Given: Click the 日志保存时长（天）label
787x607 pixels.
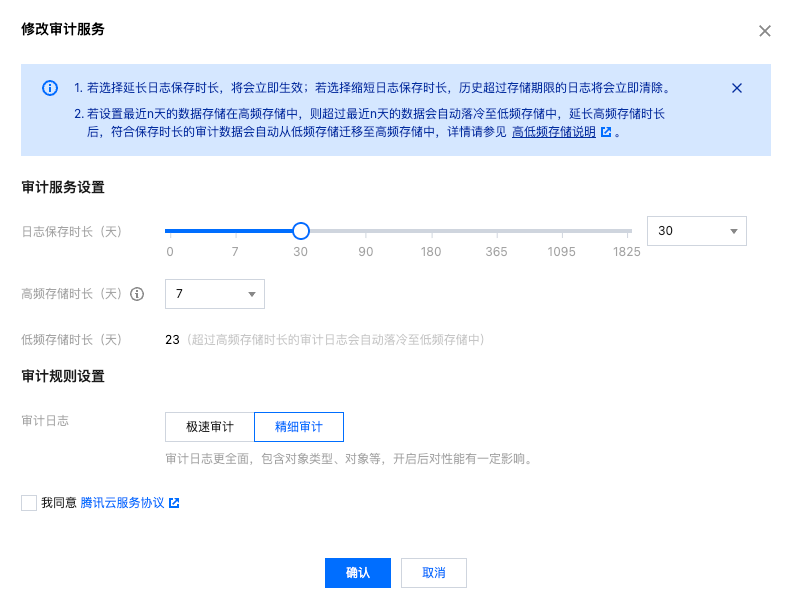Looking at the screenshot, I should [x=71, y=231].
